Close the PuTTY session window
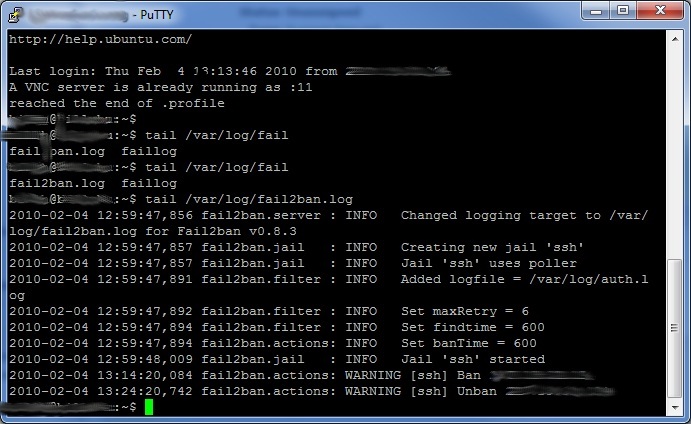This screenshot has height=424, width=691. [659, 11]
